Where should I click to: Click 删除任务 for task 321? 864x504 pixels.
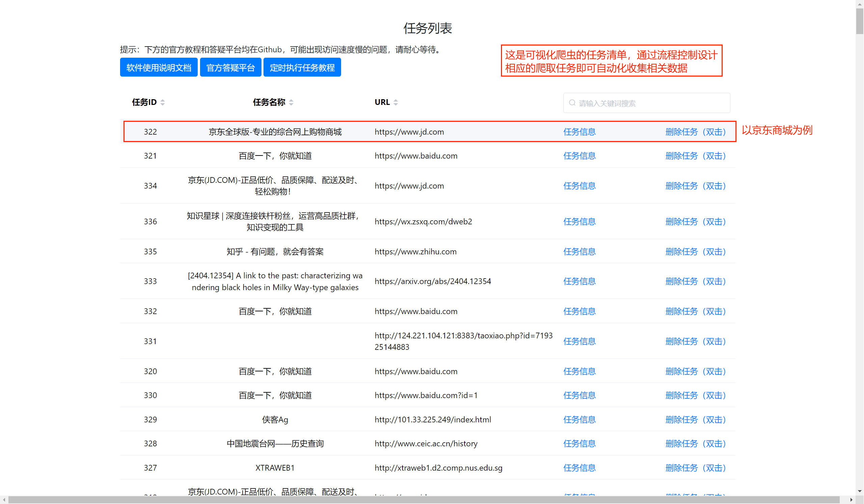point(696,156)
